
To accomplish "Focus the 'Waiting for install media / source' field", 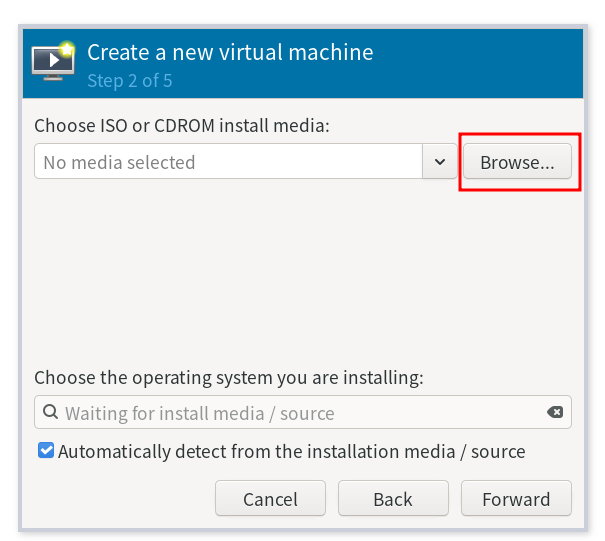I will pos(300,413).
